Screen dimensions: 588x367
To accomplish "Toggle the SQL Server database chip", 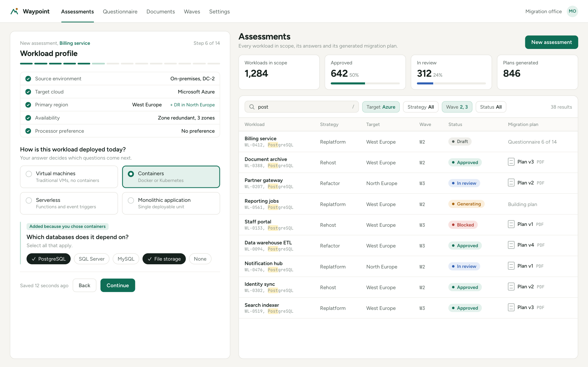I will (92, 259).
